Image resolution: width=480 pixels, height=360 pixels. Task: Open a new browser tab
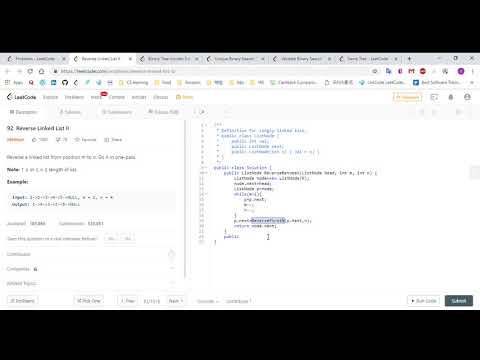point(409,59)
